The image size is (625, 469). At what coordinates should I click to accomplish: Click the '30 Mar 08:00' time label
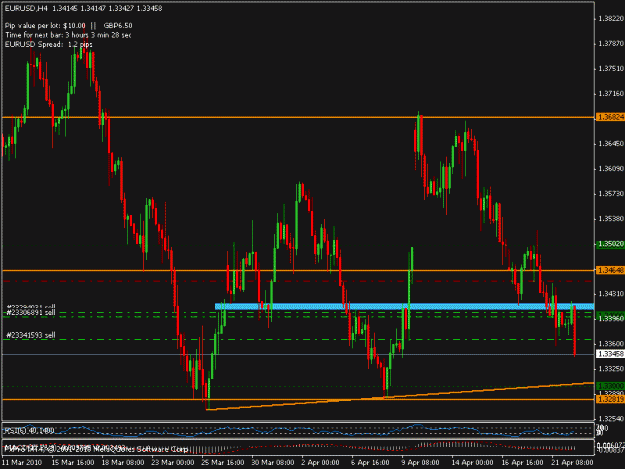click(273, 462)
